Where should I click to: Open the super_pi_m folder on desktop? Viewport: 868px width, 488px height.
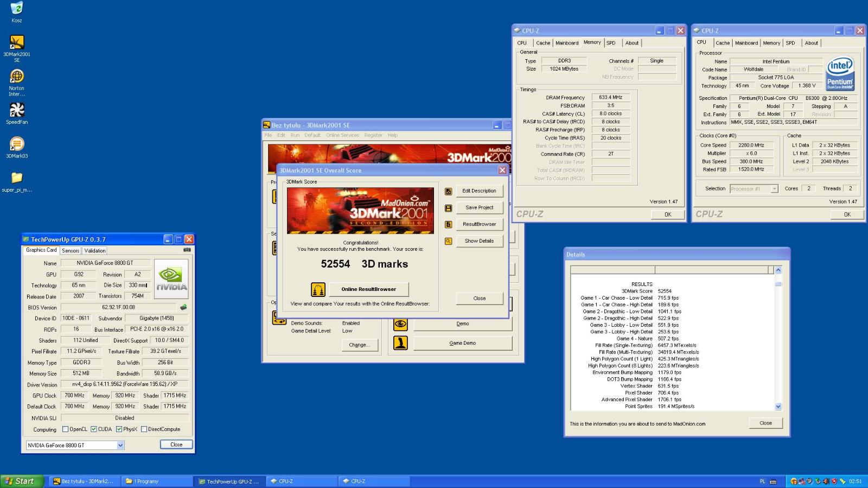tap(17, 178)
